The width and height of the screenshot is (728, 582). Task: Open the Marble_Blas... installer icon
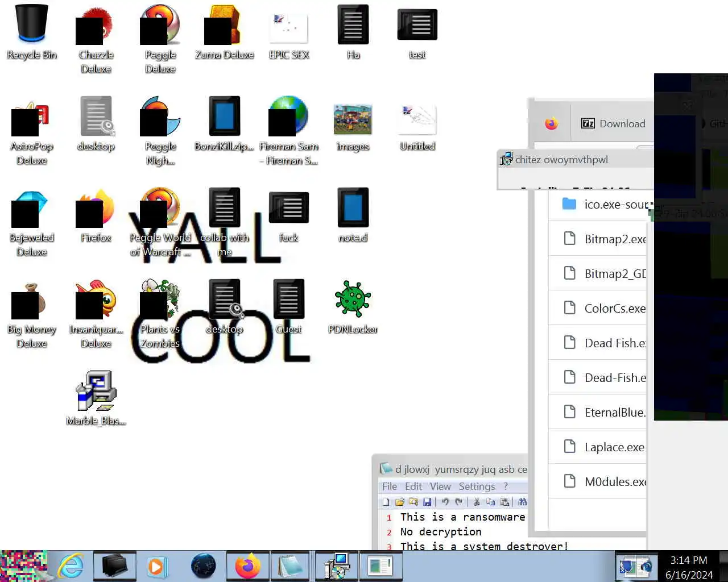coord(96,398)
